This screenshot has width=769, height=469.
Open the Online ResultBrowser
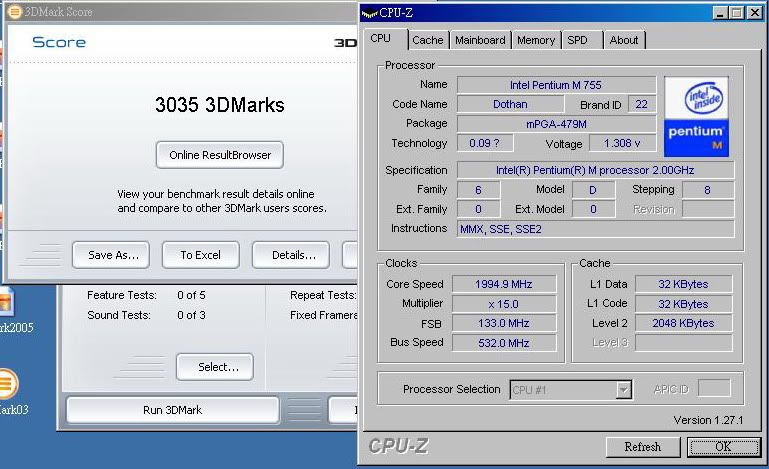[220, 155]
